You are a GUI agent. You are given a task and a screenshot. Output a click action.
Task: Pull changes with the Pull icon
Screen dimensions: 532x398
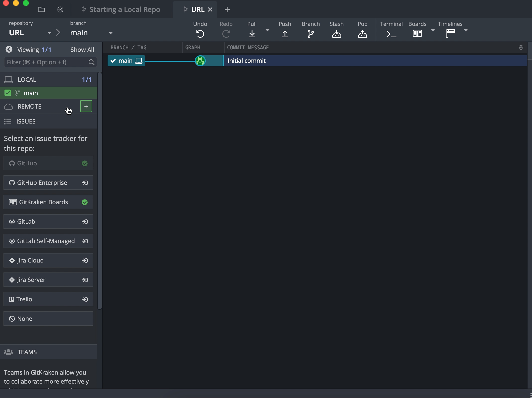coord(252,34)
